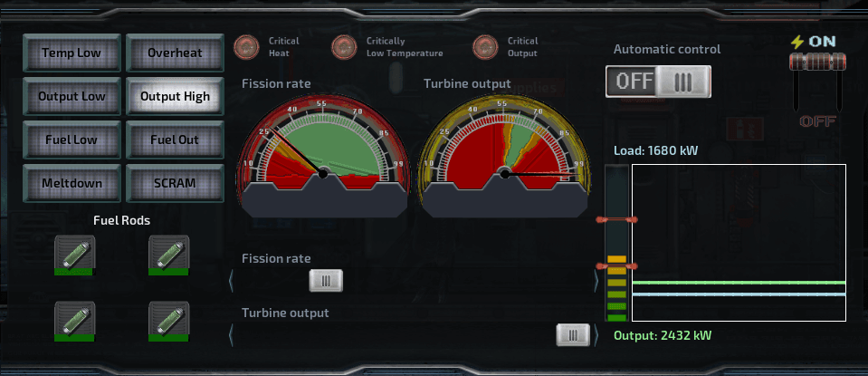Image resolution: width=868 pixels, height=376 pixels.
Task: Select the bottom-right fuel rod
Action: pyautogui.click(x=167, y=319)
